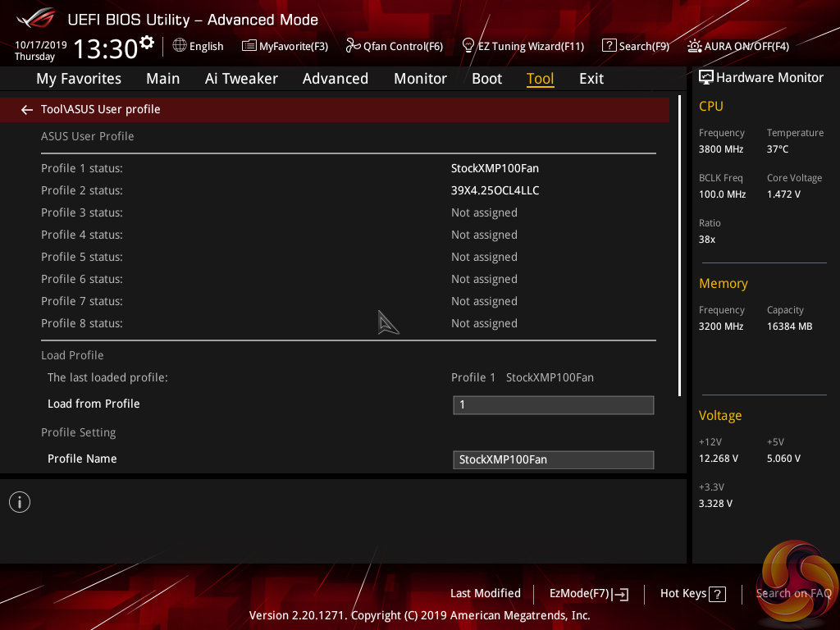Open the Monitor tab
840x630 pixels.
pyautogui.click(x=420, y=79)
